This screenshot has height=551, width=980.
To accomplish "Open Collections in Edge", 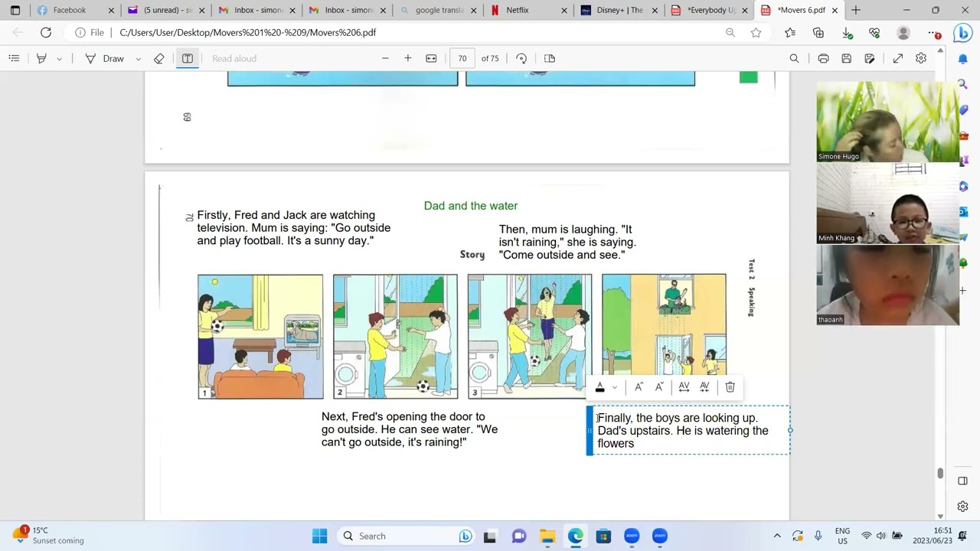I will (818, 33).
